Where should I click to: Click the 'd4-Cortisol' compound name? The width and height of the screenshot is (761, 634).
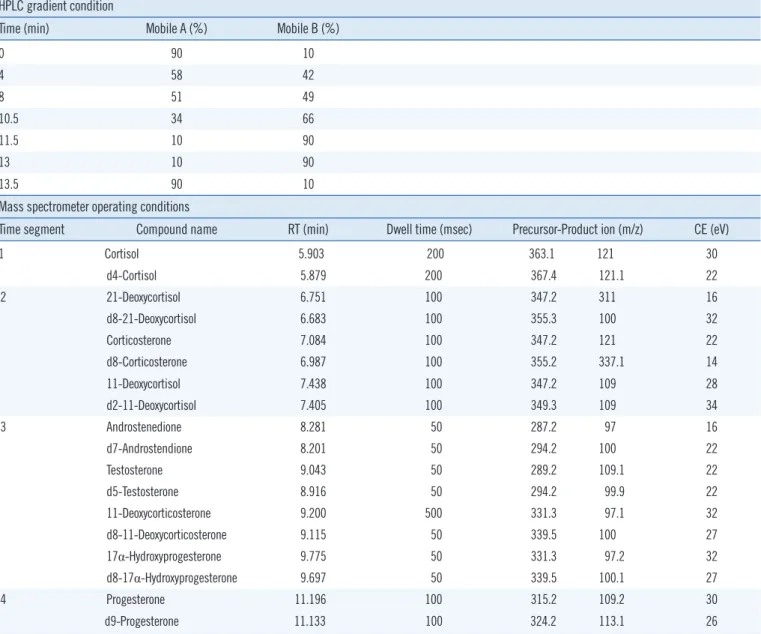click(132, 276)
